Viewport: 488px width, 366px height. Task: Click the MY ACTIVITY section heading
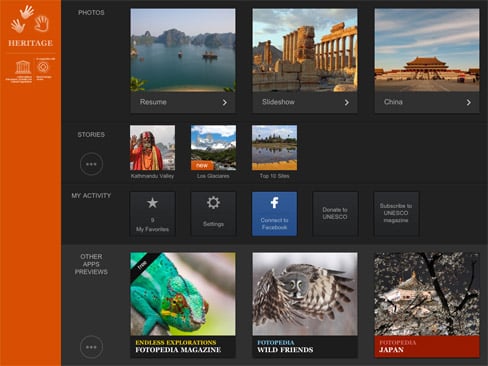coord(91,196)
